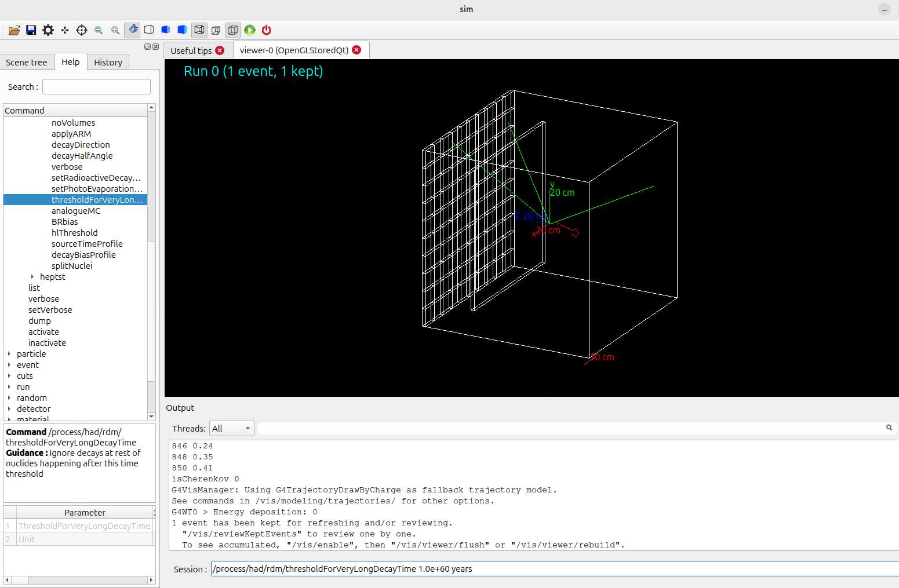The width and height of the screenshot is (899, 588).
Task: Select the noVolumes command
Action: pyautogui.click(x=73, y=123)
